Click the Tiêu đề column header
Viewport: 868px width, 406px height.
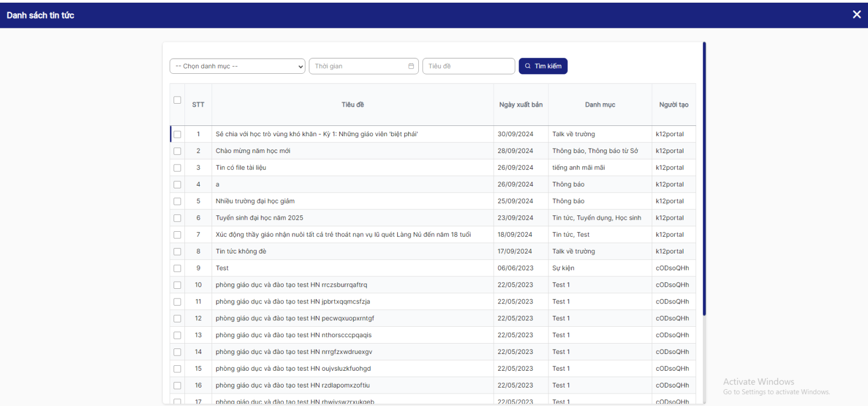(x=353, y=105)
